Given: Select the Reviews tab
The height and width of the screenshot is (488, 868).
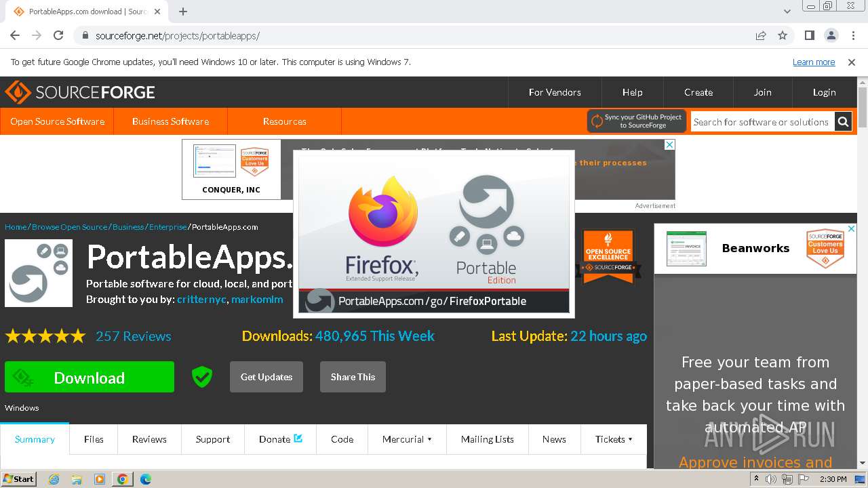Looking at the screenshot, I should [x=149, y=439].
